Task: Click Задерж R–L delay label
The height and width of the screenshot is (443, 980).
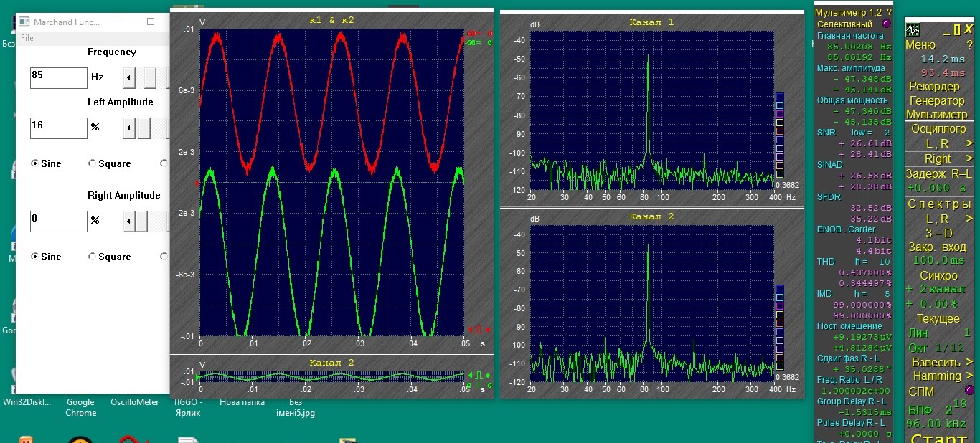Action: point(938,173)
